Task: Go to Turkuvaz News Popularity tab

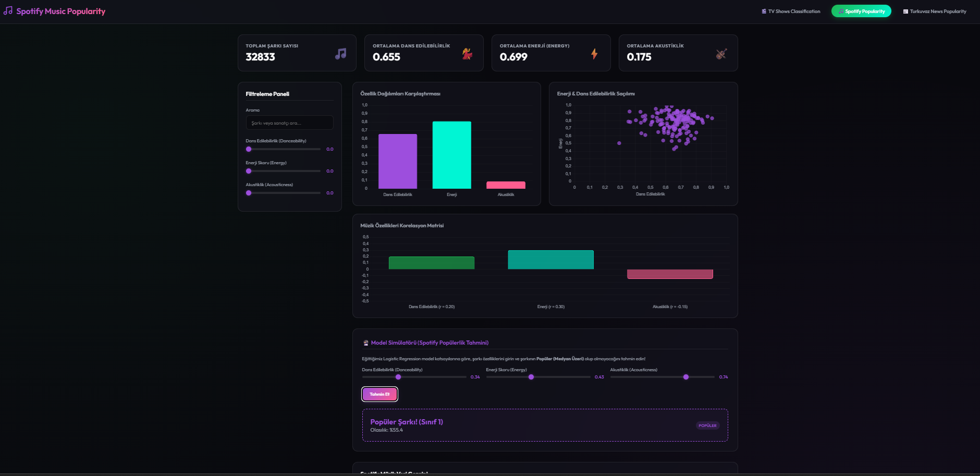Action: point(935,11)
